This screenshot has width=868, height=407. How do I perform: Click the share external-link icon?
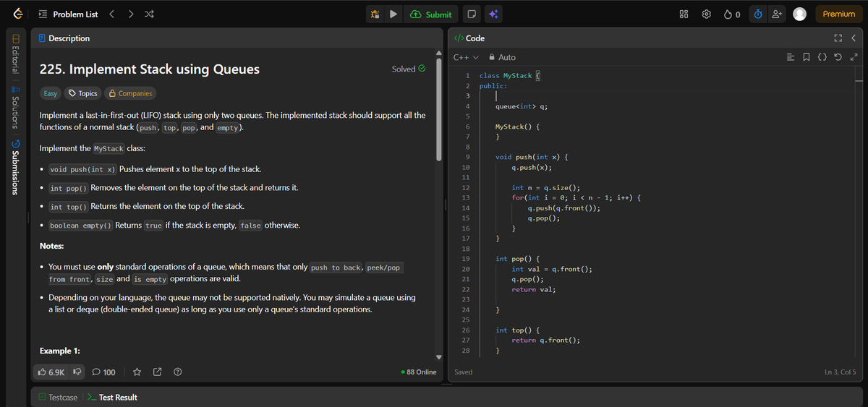click(x=158, y=372)
